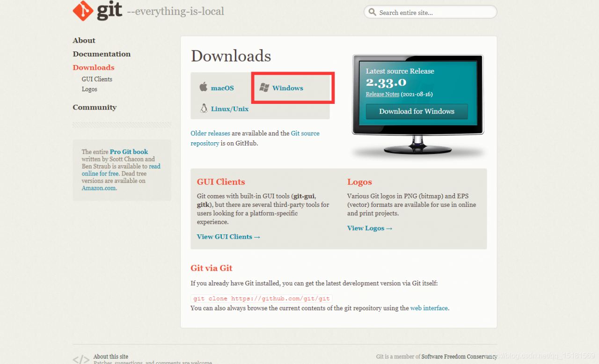
Task: Select Downloads in the sidebar
Action: coord(94,68)
